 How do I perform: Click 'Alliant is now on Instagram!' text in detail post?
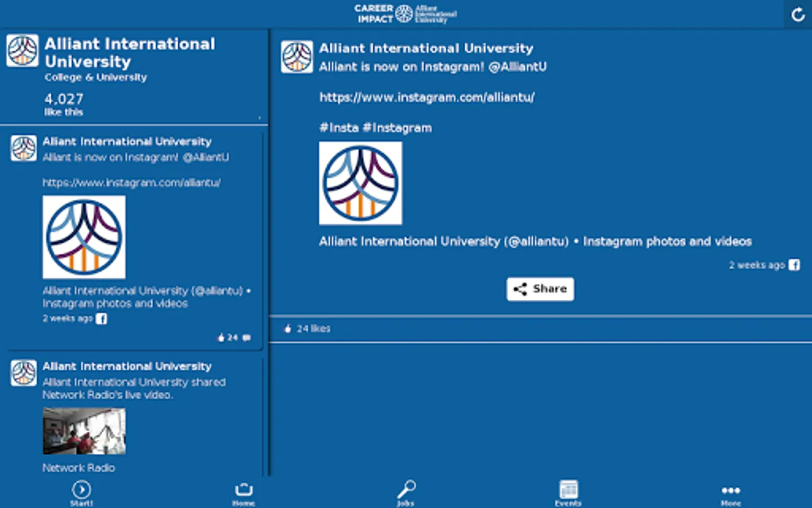[401, 67]
